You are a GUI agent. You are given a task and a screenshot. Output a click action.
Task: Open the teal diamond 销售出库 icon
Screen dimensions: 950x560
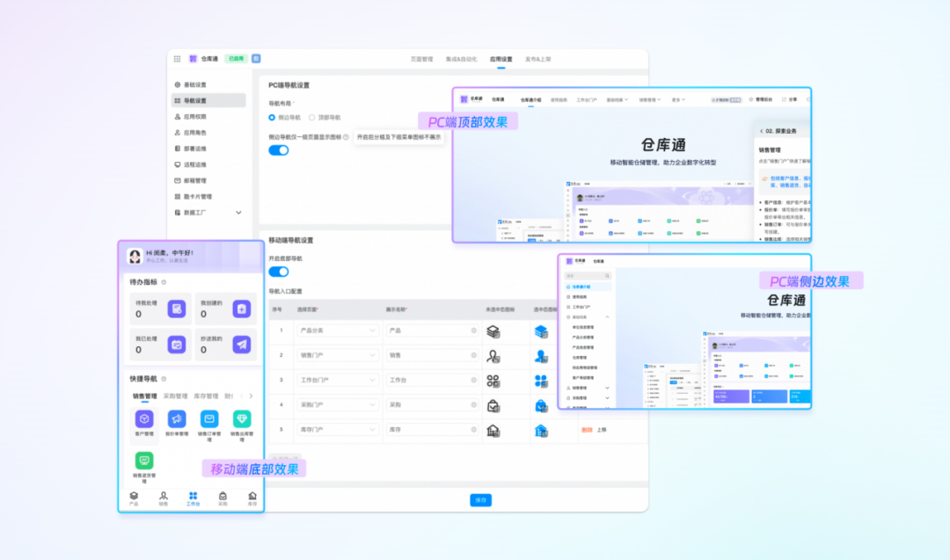coord(242,418)
